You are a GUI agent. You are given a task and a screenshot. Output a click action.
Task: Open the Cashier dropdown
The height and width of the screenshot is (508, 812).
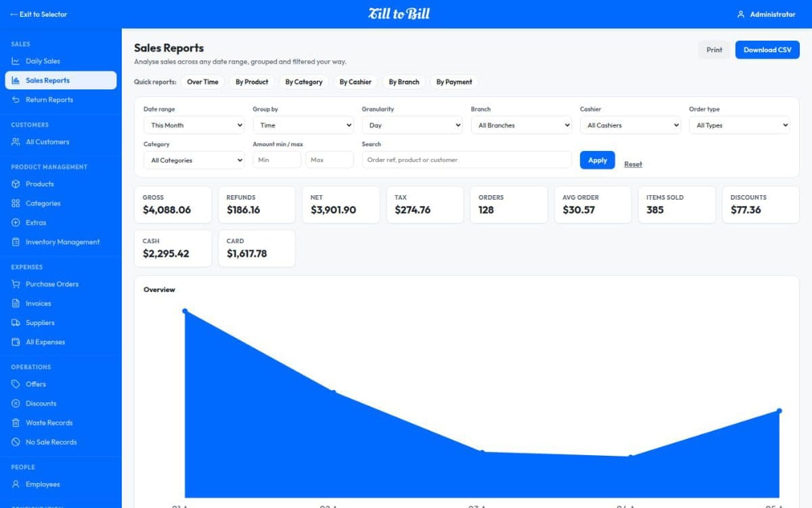pyautogui.click(x=630, y=125)
